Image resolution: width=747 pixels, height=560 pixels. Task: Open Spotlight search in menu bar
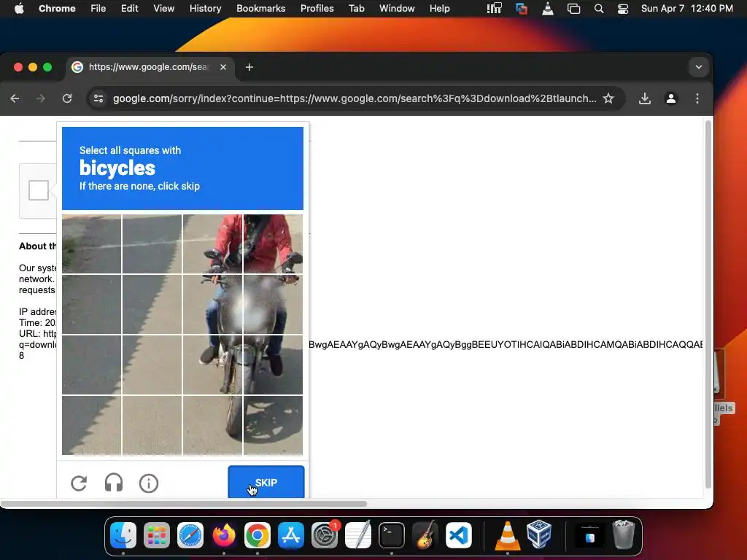599,9
